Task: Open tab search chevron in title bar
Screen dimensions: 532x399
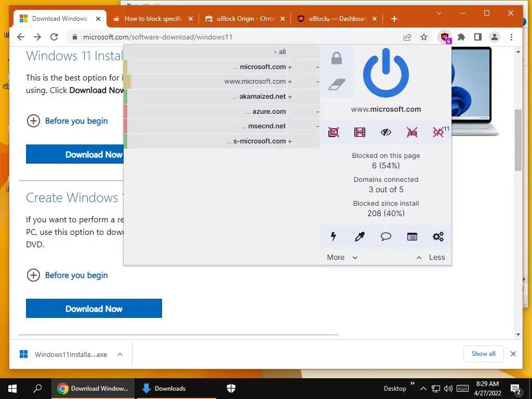Action: click(439, 13)
